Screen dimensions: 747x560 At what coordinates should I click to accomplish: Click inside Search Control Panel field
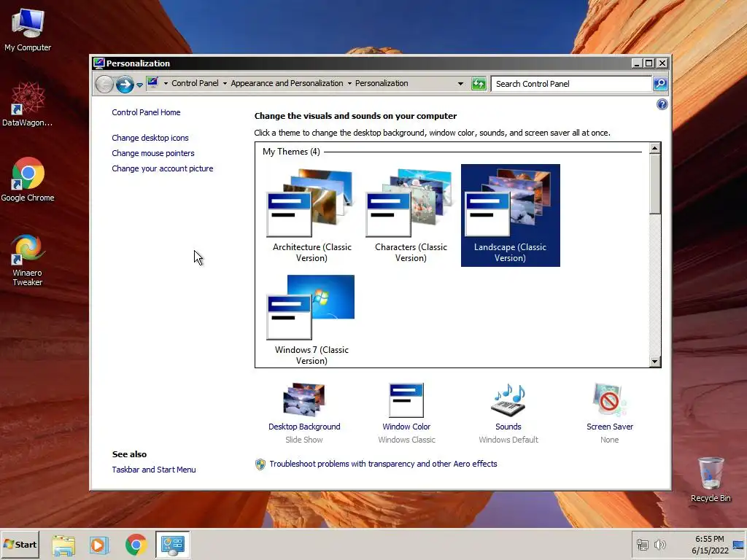(571, 84)
